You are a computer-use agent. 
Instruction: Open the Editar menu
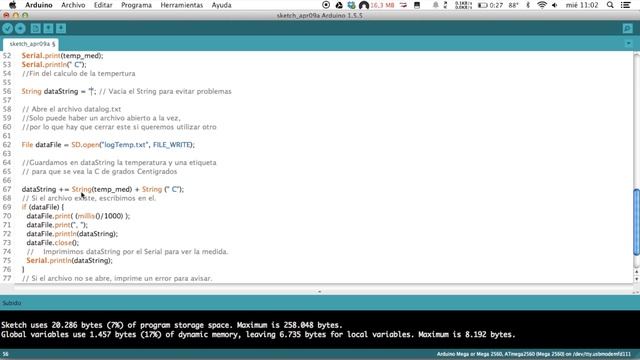[x=103, y=5]
